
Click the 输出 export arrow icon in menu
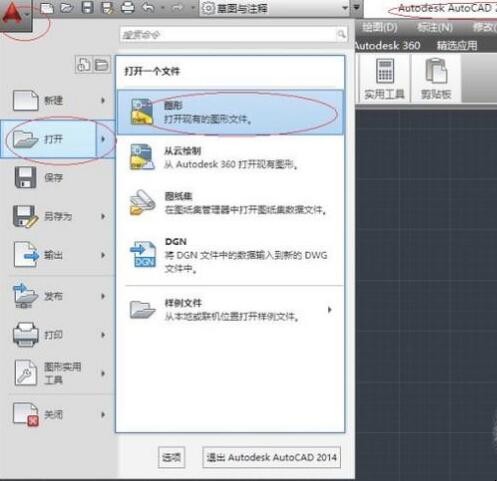26,255
